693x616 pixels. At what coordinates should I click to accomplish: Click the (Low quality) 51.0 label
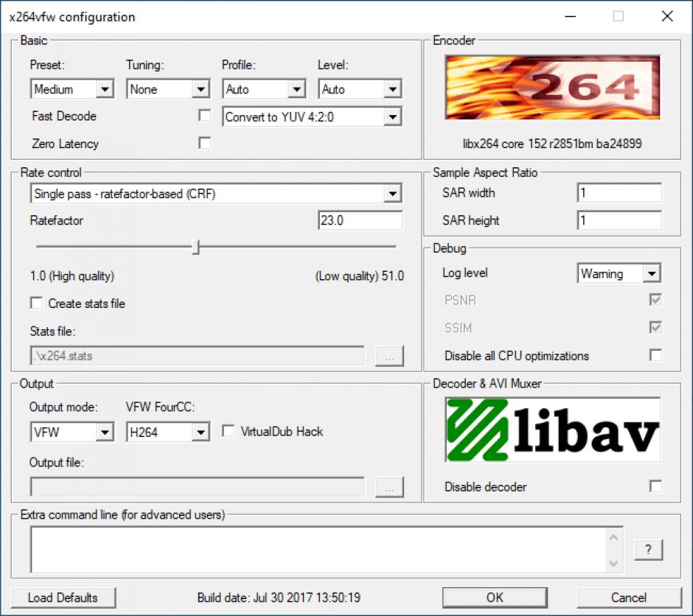point(360,276)
